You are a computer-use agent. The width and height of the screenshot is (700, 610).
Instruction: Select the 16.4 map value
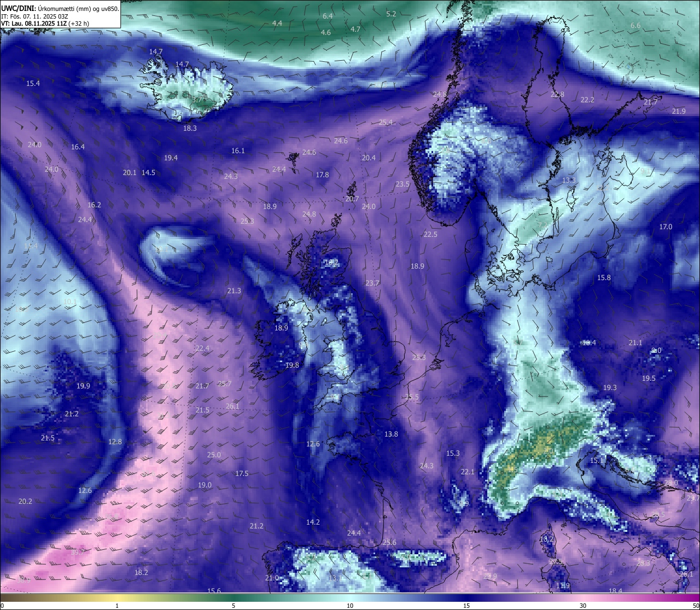coord(78,147)
